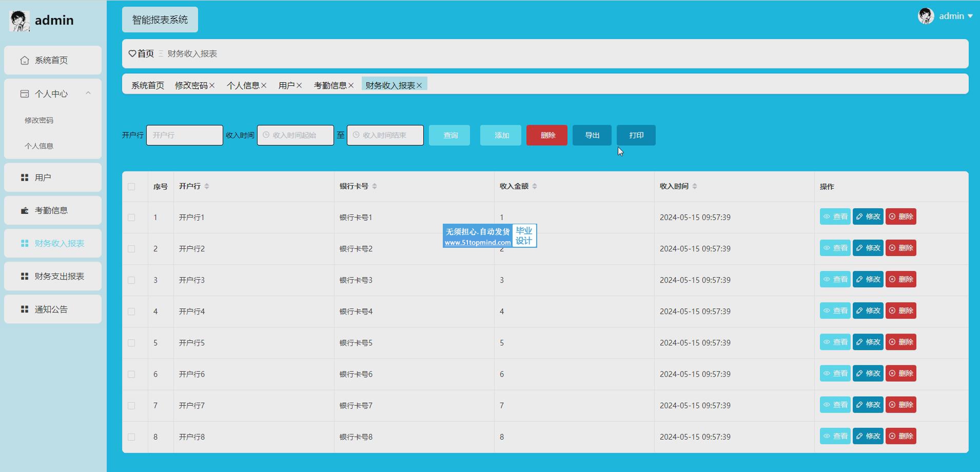Click the grid icon beside 财务支出报表

(24, 276)
